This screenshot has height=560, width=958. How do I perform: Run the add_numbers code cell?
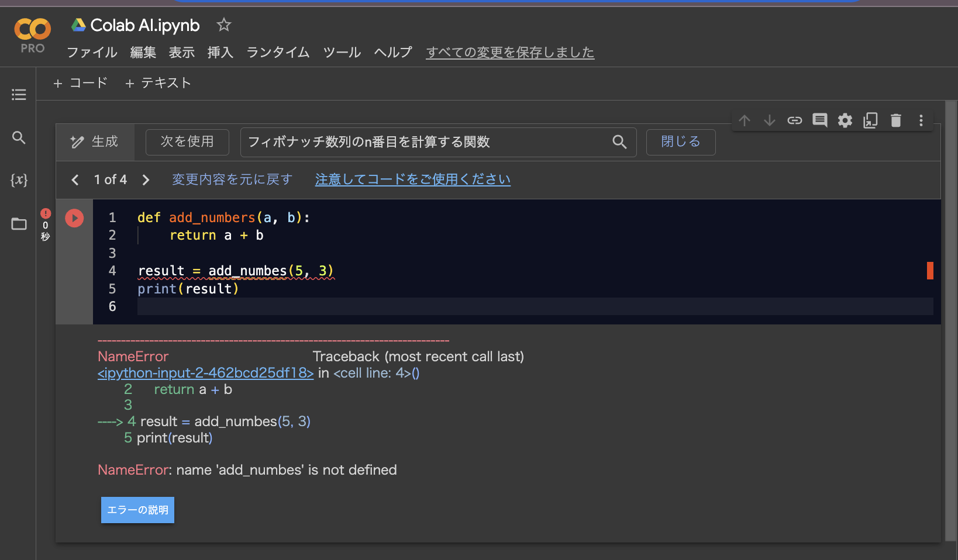(74, 217)
